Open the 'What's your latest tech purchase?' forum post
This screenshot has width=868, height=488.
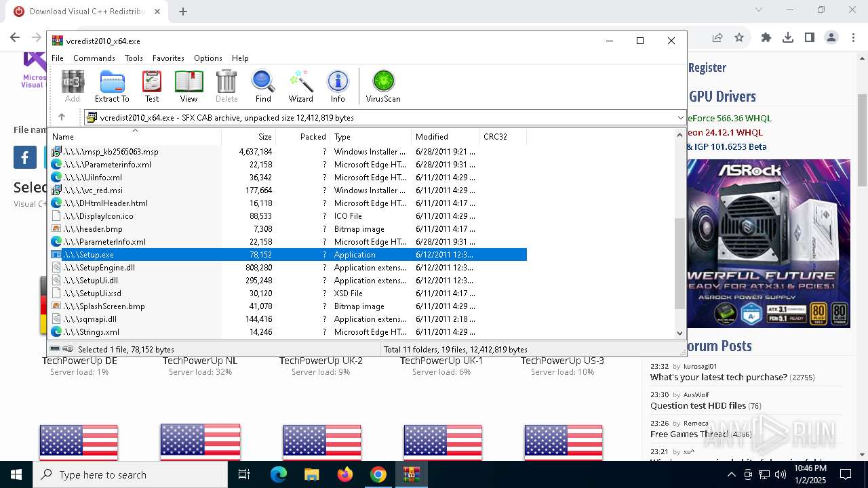point(718,378)
